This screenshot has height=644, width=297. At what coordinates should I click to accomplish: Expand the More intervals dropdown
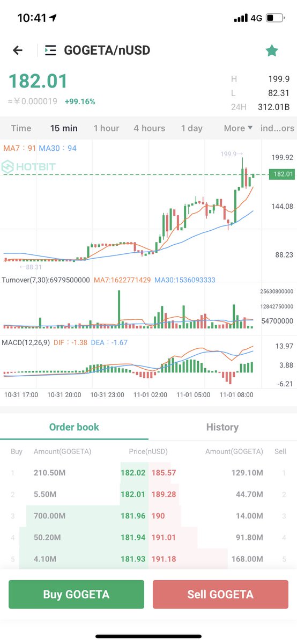click(x=238, y=128)
